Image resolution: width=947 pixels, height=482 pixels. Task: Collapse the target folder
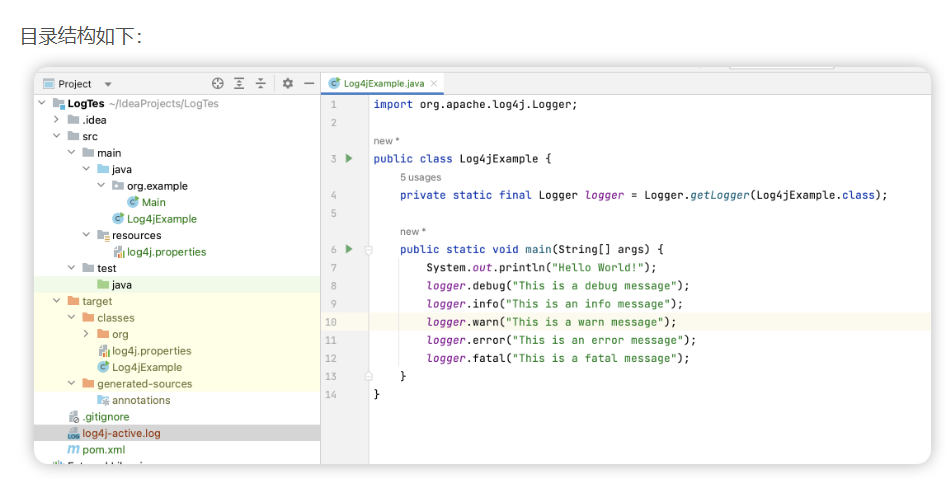56,301
